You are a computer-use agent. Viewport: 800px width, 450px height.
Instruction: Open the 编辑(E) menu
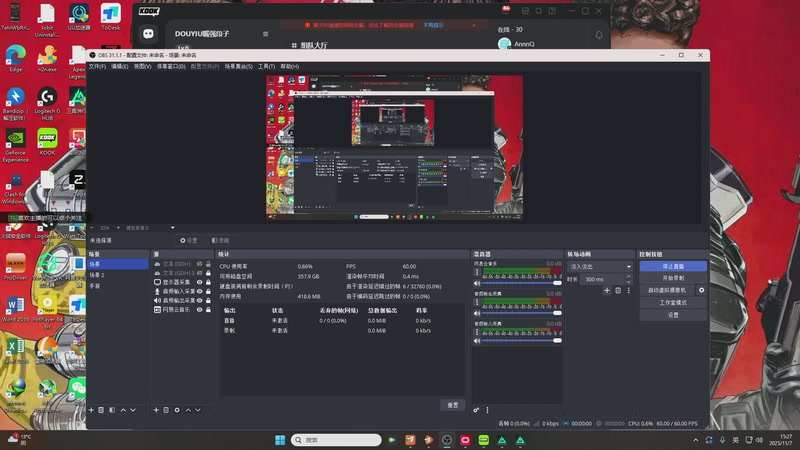[120, 66]
